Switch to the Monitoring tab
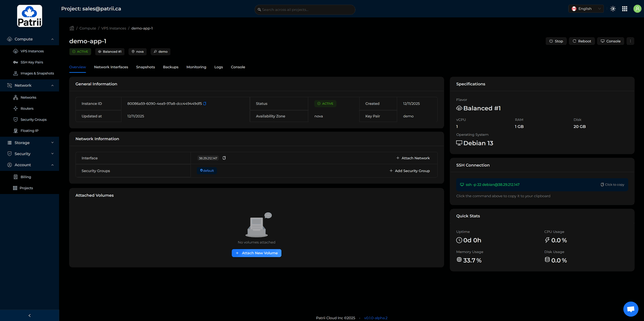Screen dimensions: 644x321 point(196,67)
